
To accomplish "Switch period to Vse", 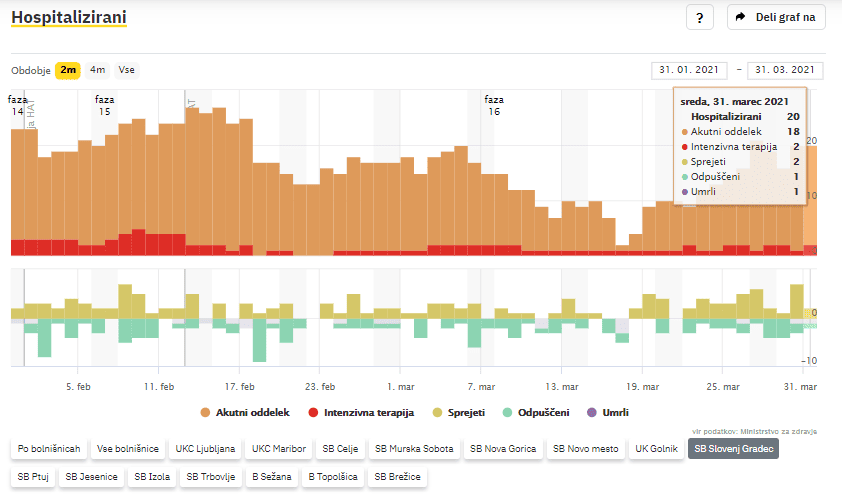I will coord(127,70).
